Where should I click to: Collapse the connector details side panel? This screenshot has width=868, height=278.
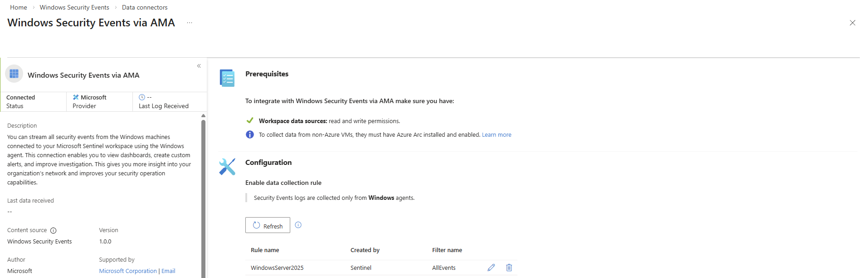199,66
